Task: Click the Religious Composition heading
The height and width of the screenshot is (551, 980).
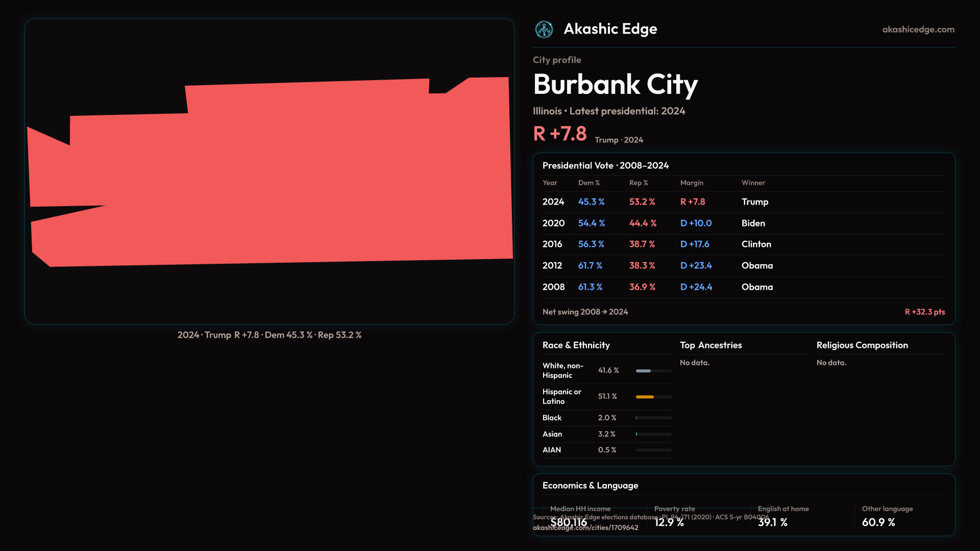Action: coord(862,345)
